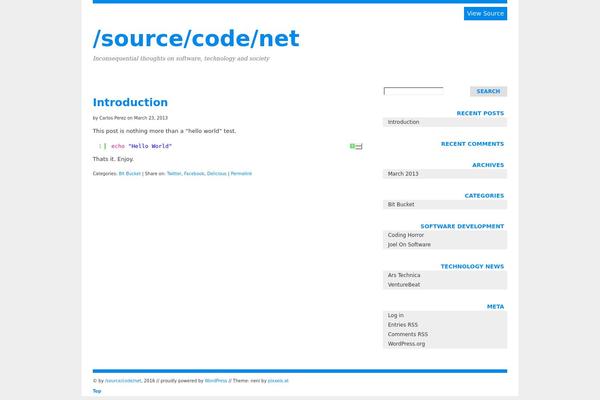Open the VentureBeat link

pyautogui.click(x=404, y=285)
